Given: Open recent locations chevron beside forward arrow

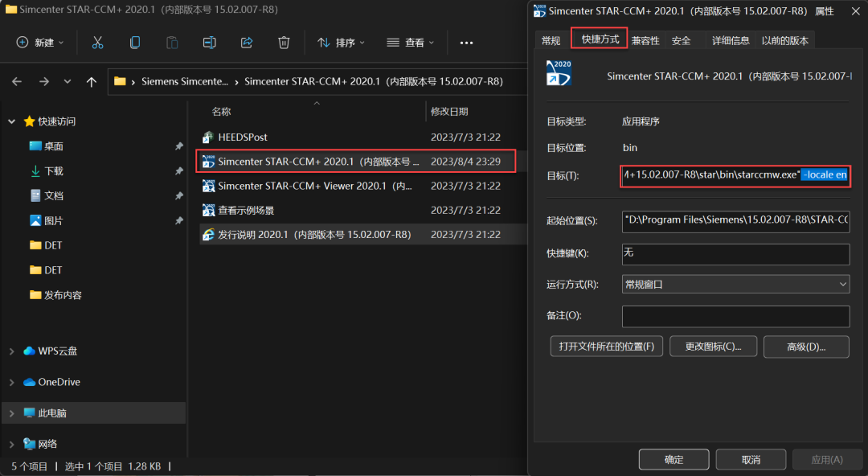Looking at the screenshot, I should (67, 81).
